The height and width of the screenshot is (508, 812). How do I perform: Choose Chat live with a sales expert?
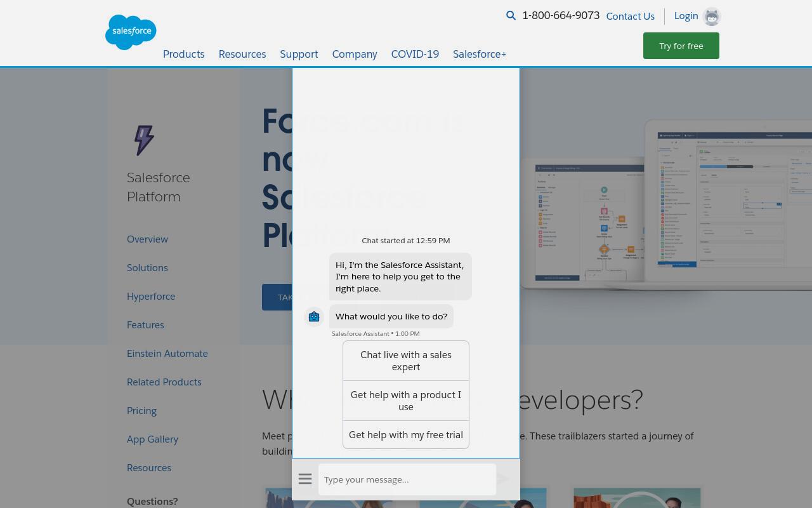(406, 361)
